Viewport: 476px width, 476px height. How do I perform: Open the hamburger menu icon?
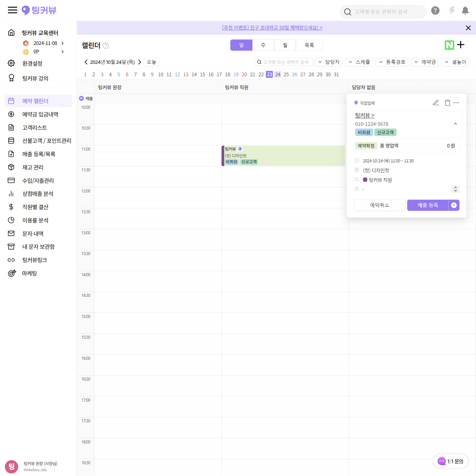[x=12, y=10]
